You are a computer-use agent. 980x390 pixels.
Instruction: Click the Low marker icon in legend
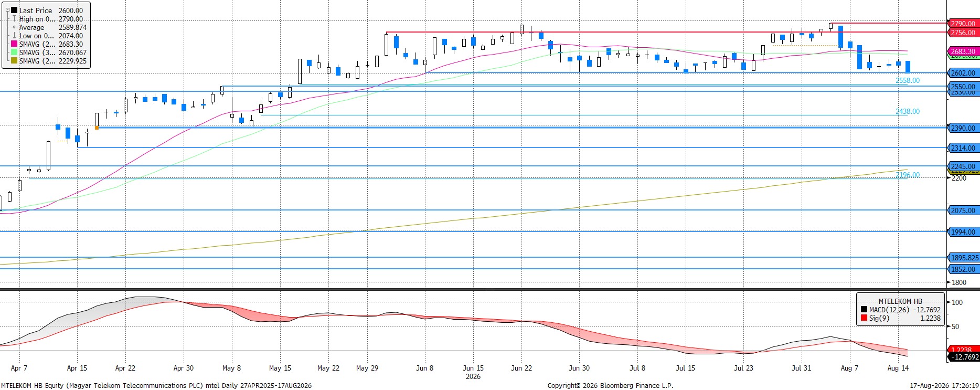click(x=14, y=36)
